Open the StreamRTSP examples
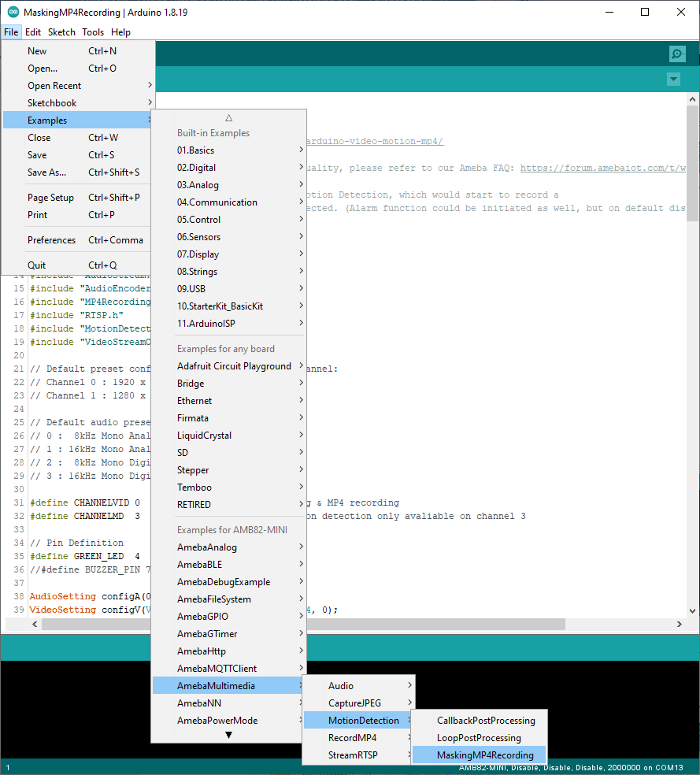 click(358, 755)
